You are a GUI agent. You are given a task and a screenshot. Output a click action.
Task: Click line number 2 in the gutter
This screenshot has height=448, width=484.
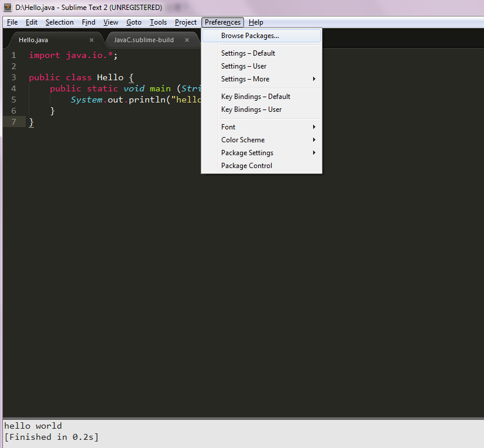[x=13, y=66]
